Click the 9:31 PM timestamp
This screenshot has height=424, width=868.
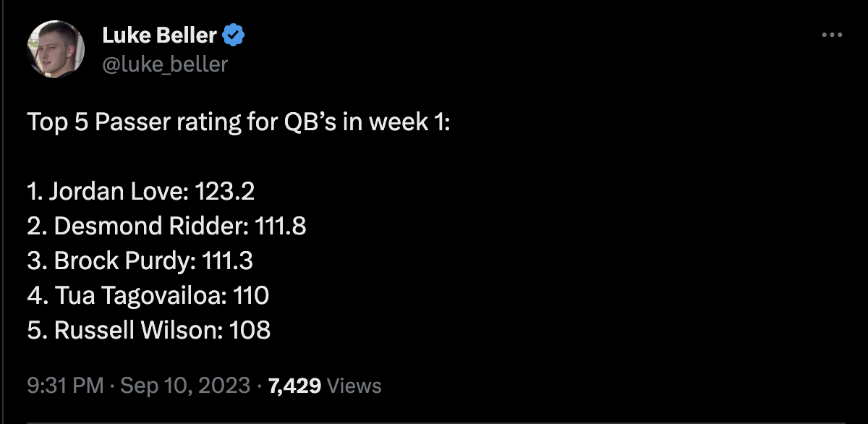click(x=65, y=386)
